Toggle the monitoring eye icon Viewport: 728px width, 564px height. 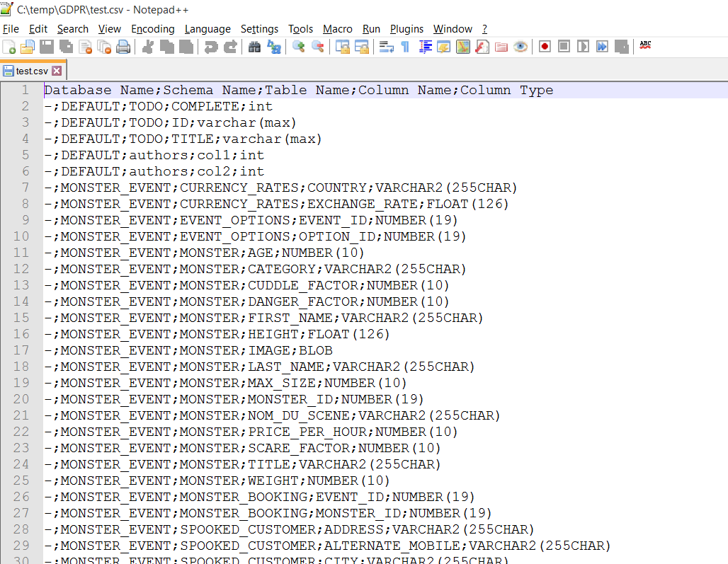521,47
